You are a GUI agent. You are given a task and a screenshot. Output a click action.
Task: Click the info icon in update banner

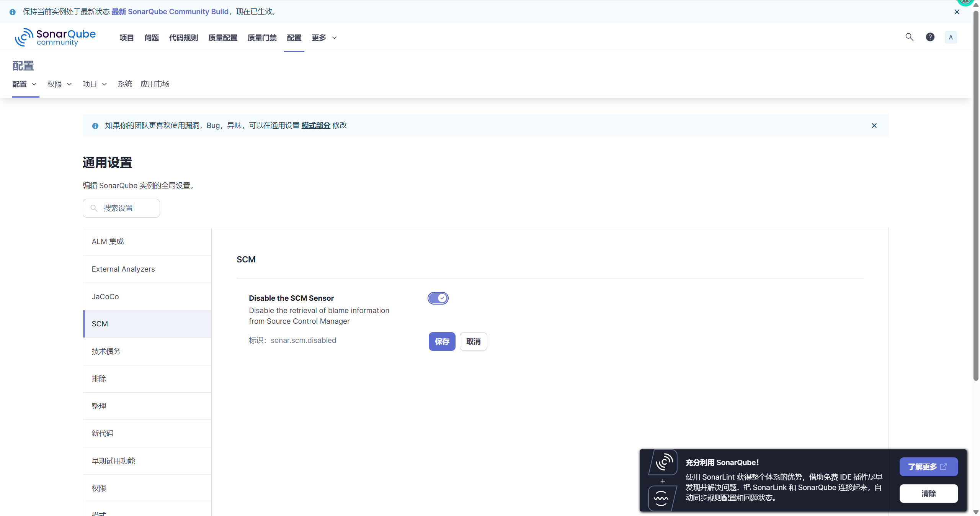pyautogui.click(x=13, y=12)
